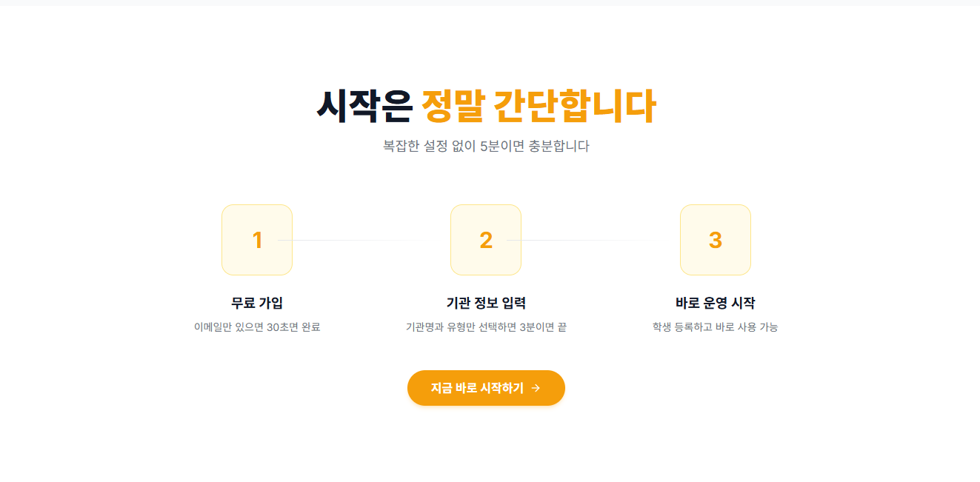
Task: Click the text 학생 등록하고 바로 사용 가능
Action: coord(715,327)
